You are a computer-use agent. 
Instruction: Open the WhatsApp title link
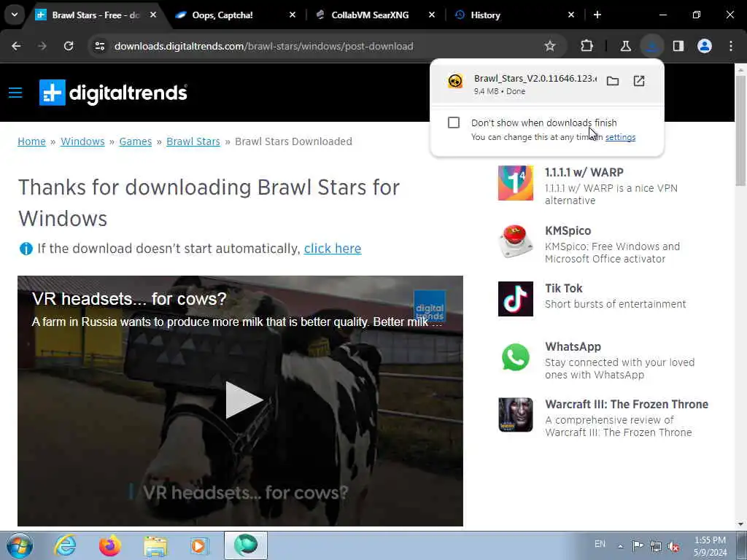[573, 346]
